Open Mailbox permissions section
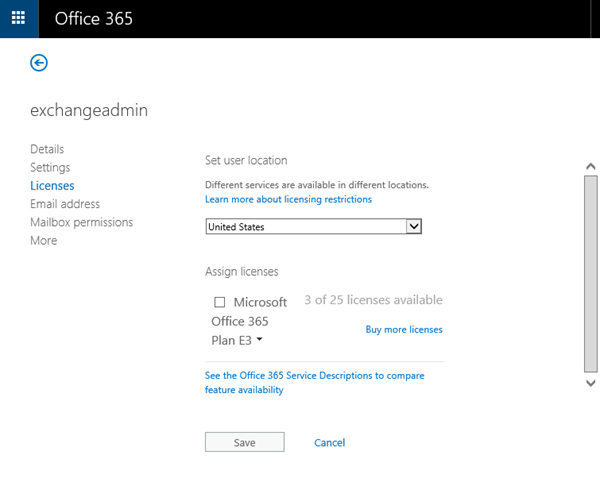The height and width of the screenshot is (486, 600). coord(81,222)
